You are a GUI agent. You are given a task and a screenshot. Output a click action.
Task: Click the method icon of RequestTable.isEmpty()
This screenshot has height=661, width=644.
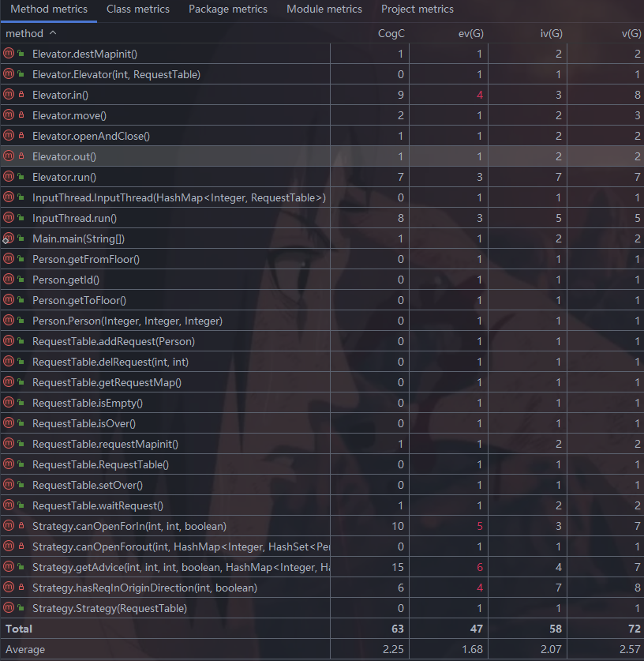pyautogui.click(x=9, y=403)
